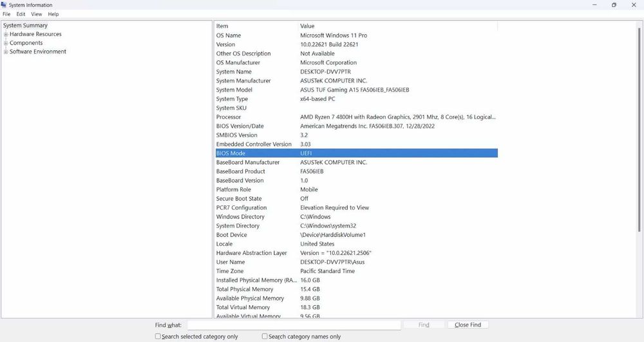Click the ASUS TUF Gaming A15 model value
This screenshot has height=342, width=644.
[354, 90]
